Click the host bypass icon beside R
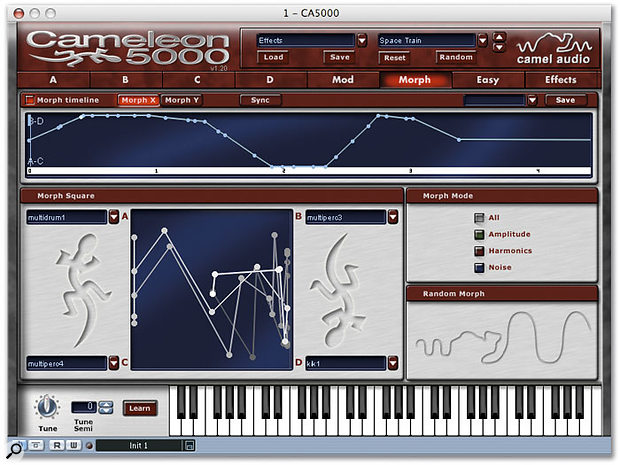Viewport: 620px width, 465px height. pyautogui.click(x=36, y=445)
